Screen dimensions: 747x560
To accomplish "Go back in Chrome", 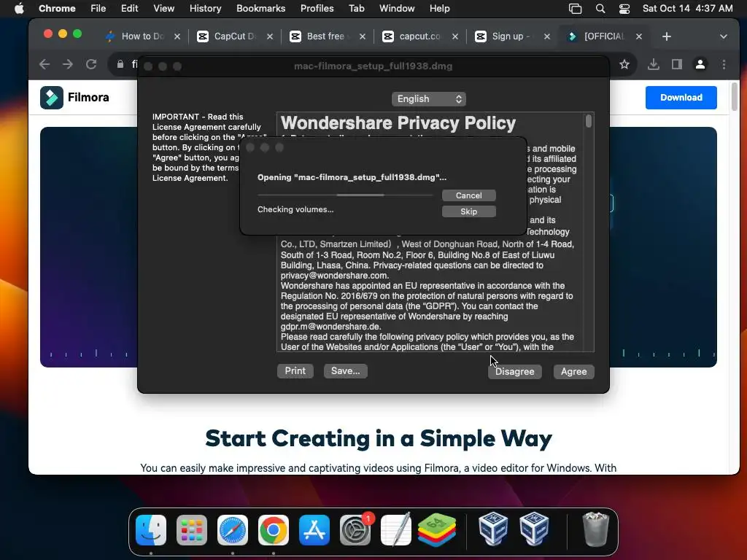I will click(44, 64).
